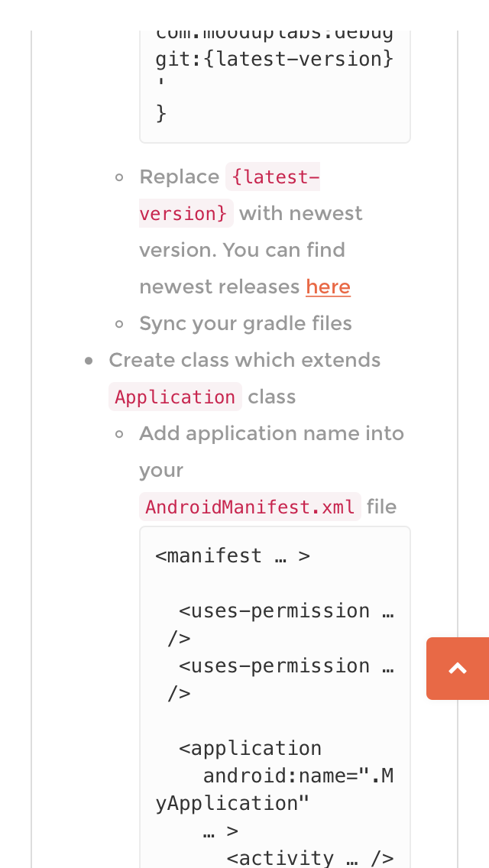The width and height of the screenshot is (489, 868).
Task: Click the <application code line
Action: [250, 748]
